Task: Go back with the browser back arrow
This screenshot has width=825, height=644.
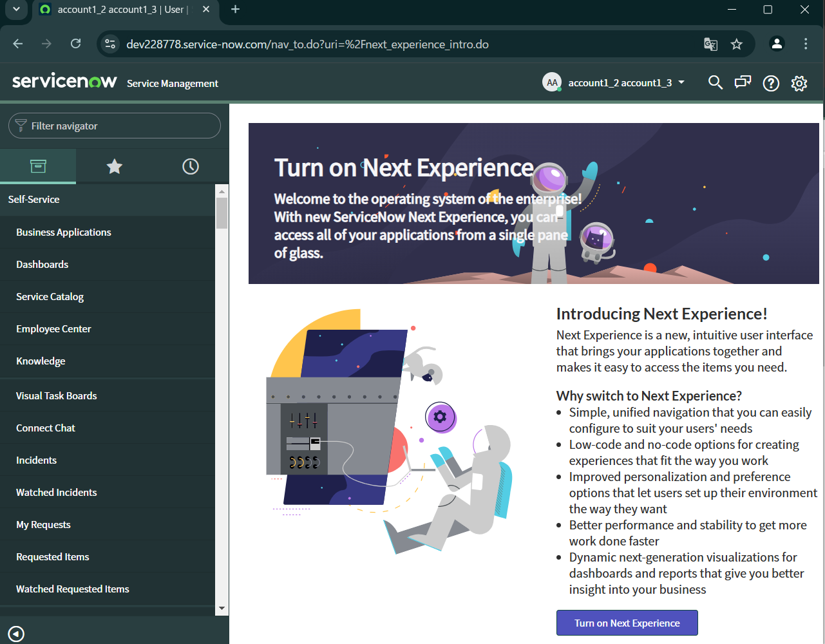Action: [x=18, y=44]
